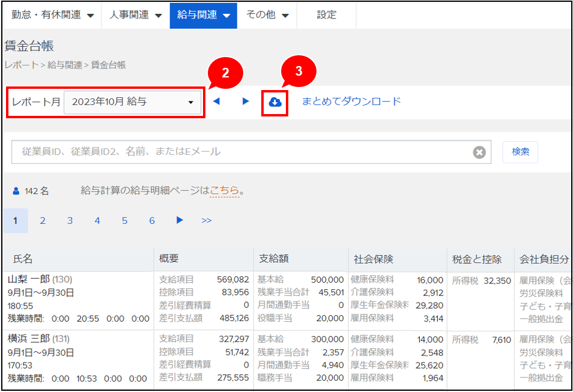Click the cloud download icon
This screenshot has width=573, height=392.
(x=275, y=103)
